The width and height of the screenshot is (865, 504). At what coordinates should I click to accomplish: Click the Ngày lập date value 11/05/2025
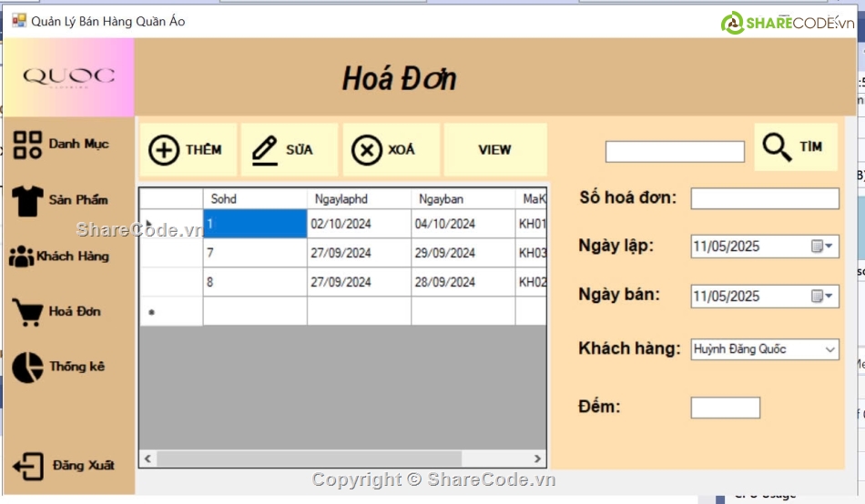(x=726, y=247)
